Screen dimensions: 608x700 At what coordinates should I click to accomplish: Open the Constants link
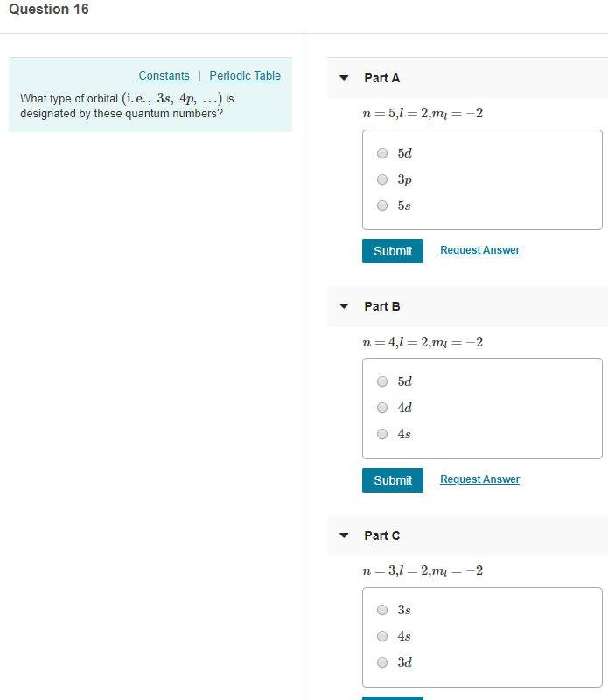tap(164, 75)
